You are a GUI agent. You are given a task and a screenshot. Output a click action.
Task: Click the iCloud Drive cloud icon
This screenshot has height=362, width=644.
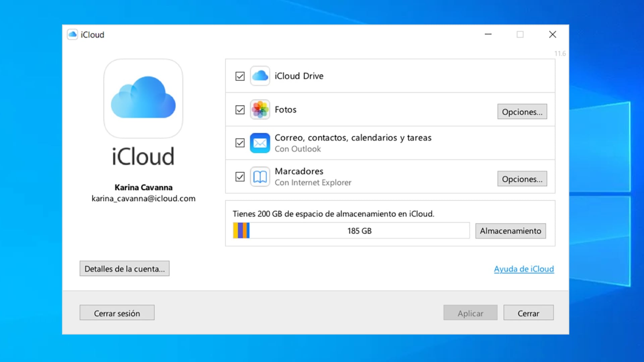pos(260,76)
